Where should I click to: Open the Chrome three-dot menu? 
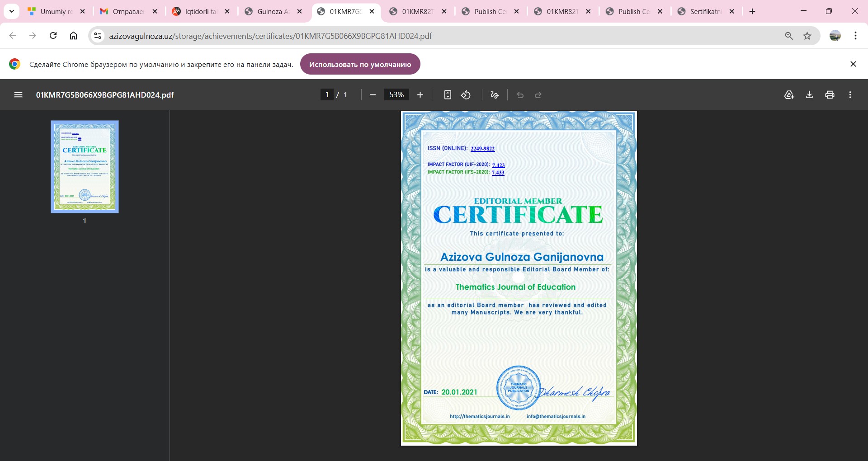[x=855, y=36]
